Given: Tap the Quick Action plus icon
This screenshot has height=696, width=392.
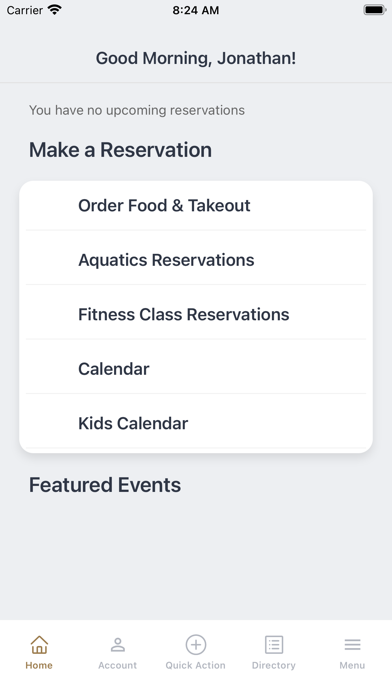Looking at the screenshot, I should (196, 645).
